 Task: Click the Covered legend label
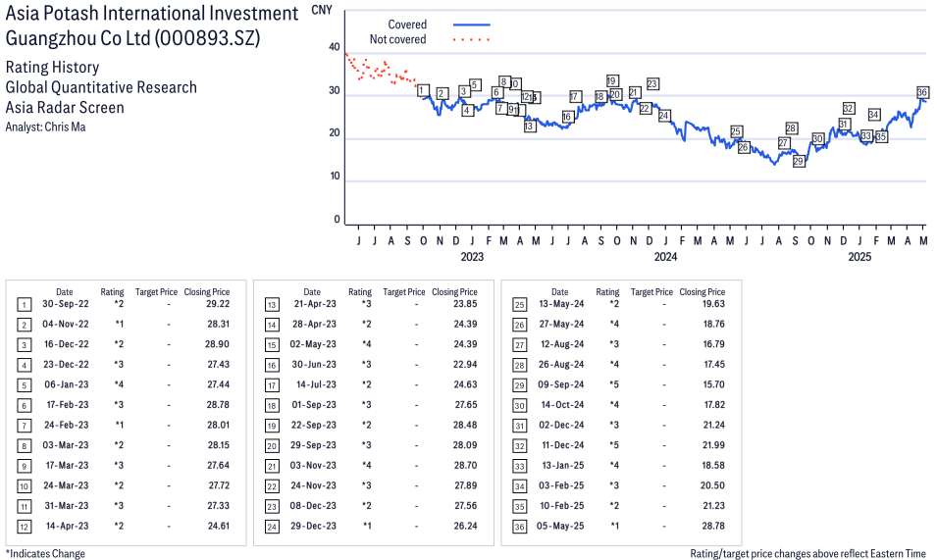pos(407,25)
